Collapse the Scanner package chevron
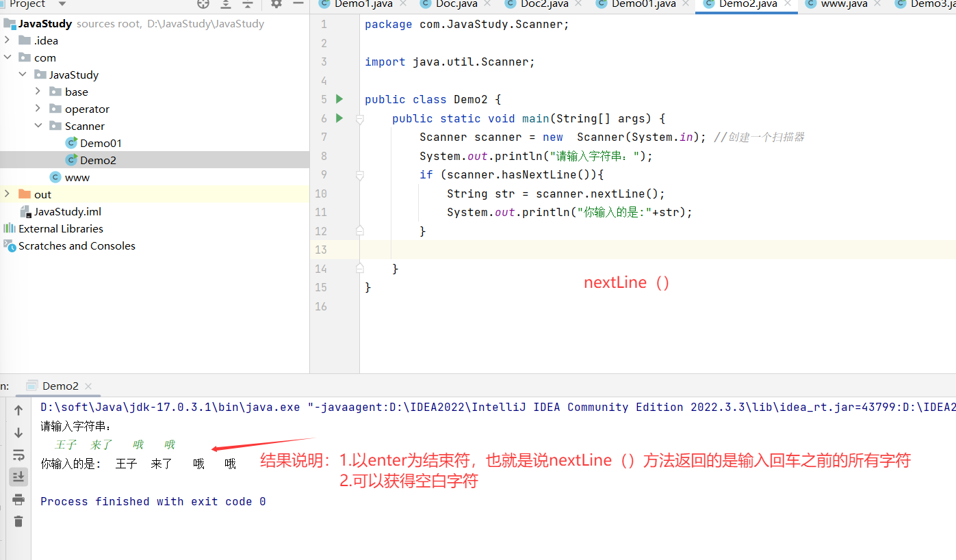 [38, 125]
